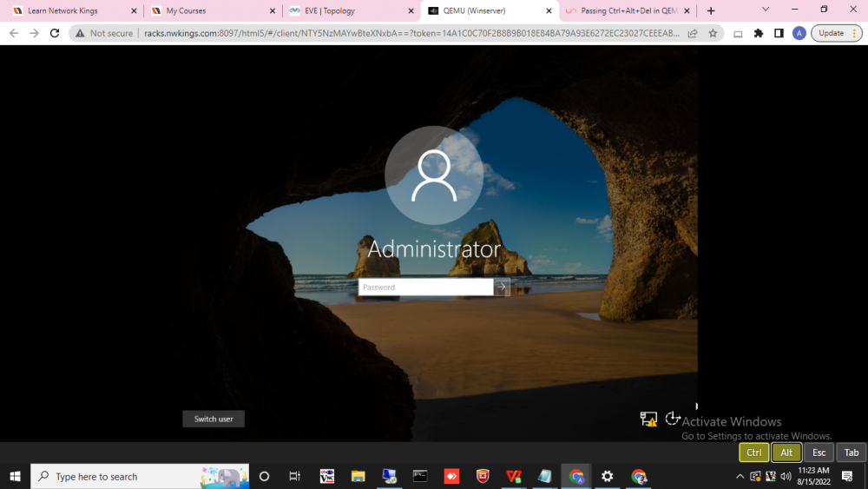The width and height of the screenshot is (868, 489).
Task: Show hidden system tray icons
Action: (x=740, y=476)
